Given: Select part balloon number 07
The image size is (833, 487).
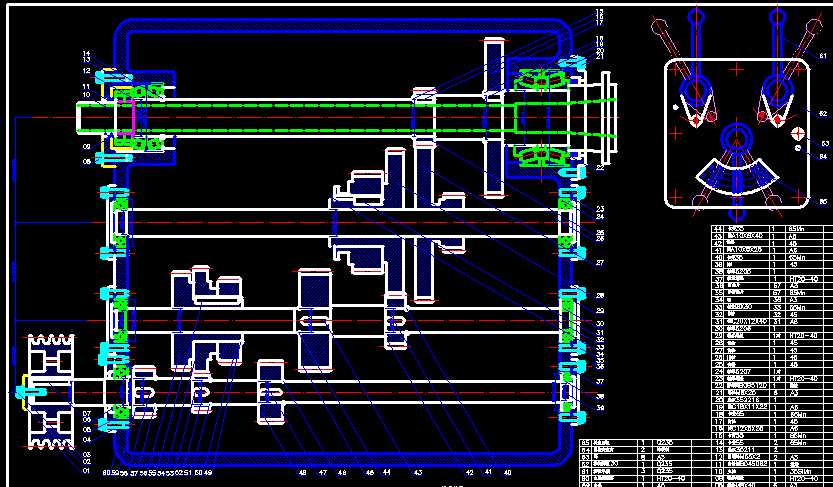Looking at the screenshot, I should pyautogui.click(x=87, y=413).
